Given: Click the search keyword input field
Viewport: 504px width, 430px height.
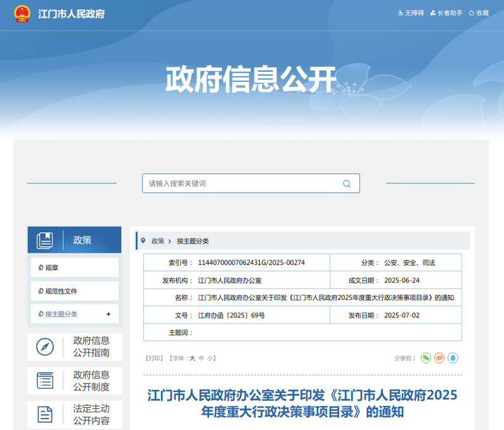Looking at the screenshot, I should pos(241,184).
